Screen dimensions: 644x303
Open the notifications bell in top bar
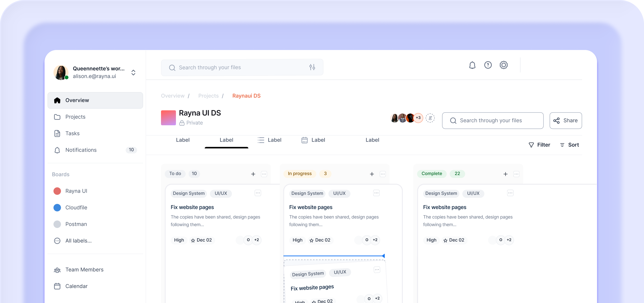(472, 65)
